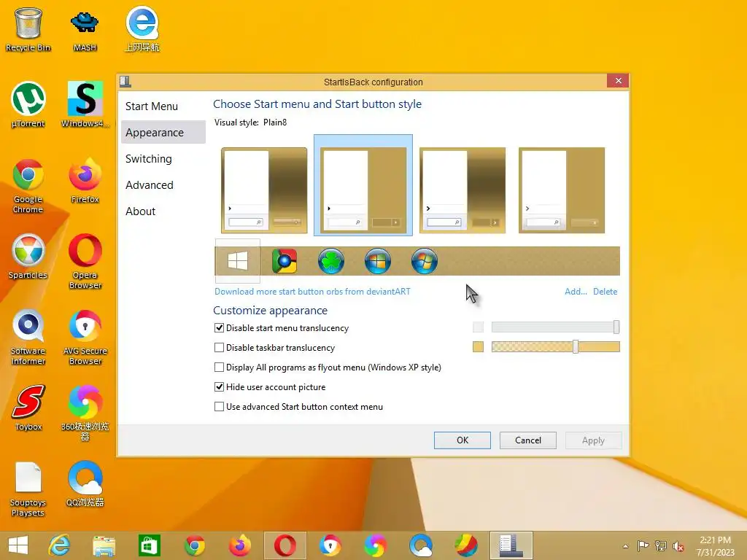The width and height of the screenshot is (747, 560).
Task: Click Delete to remove orb
Action: pyautogui.click(x=605, y=292)
